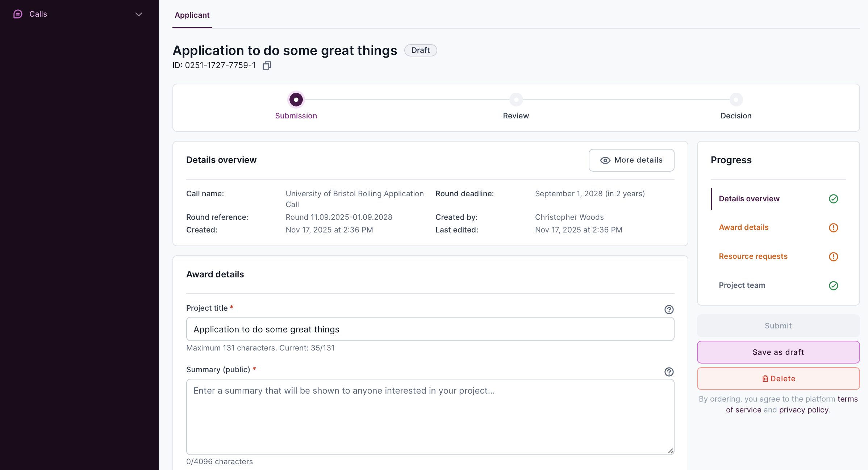Copy the application ID
The width and height of the screenshot is (868, 470).
pos(267,65)
